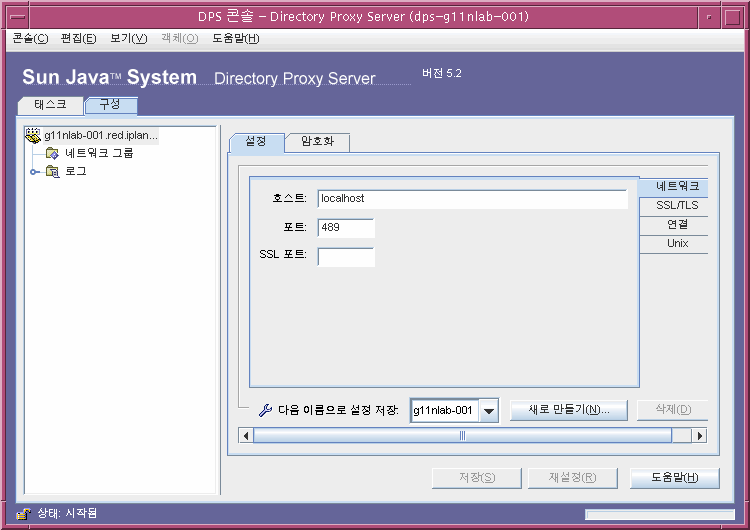
Task: Select the 네트워크 side tab
Action: pos(674,187)
